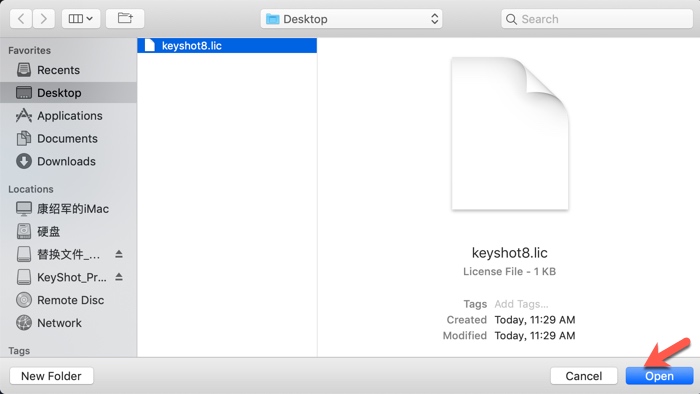Viewport: 700px width, 394px height.
Task: Click the New Folder button
Action: (51, 376)
